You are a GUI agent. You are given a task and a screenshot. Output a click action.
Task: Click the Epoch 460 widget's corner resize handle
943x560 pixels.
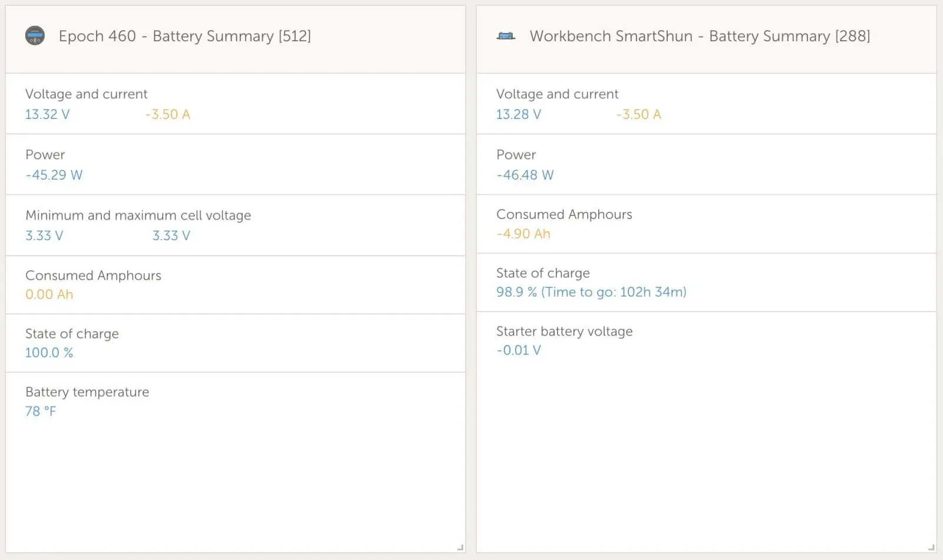pyautogui.click(x=460, y=547)
